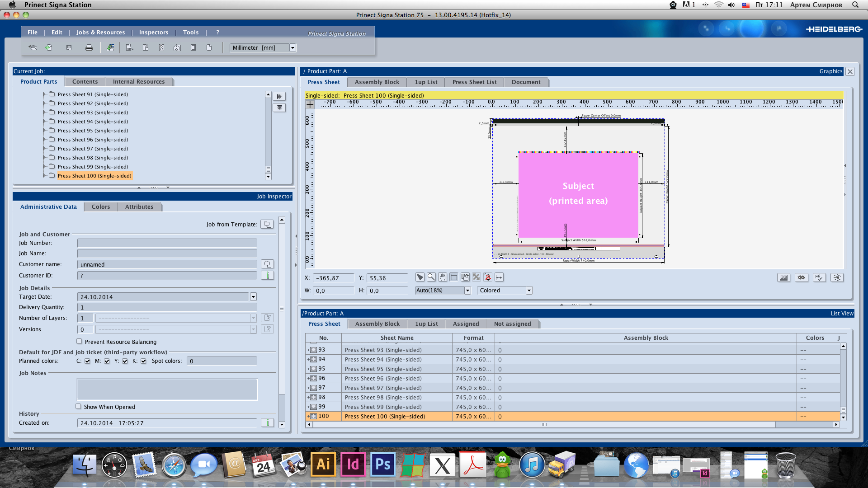
Task: Uncheck the K planned color checkbox
Action: pyautogui.click(x=143, y=361)
